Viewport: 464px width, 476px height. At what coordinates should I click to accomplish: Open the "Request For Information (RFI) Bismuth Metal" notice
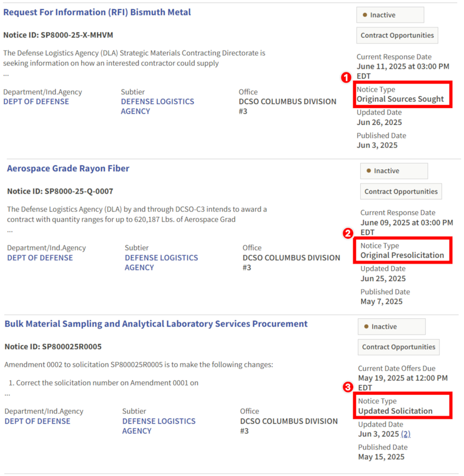[x=96, y=12]
